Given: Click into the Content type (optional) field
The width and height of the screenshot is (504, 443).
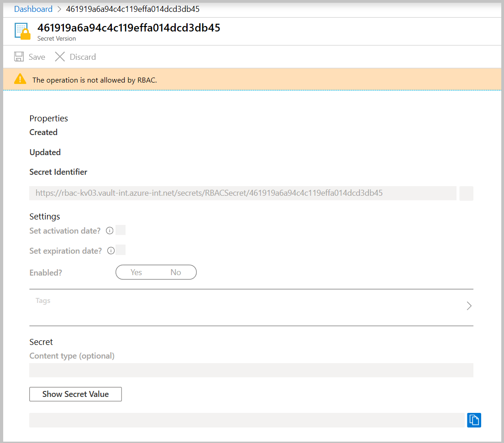Looking at the screenshot, I should pos(251,370).
